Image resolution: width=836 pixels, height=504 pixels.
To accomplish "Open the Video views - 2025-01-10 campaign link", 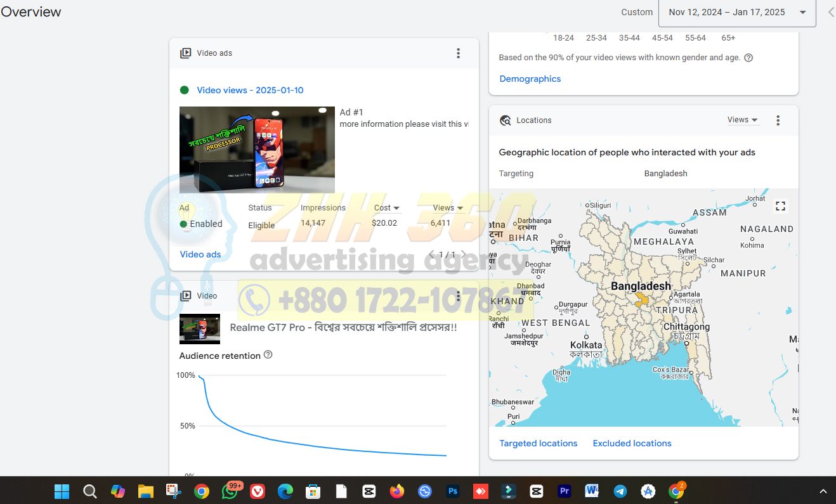I will click(250, 90).
